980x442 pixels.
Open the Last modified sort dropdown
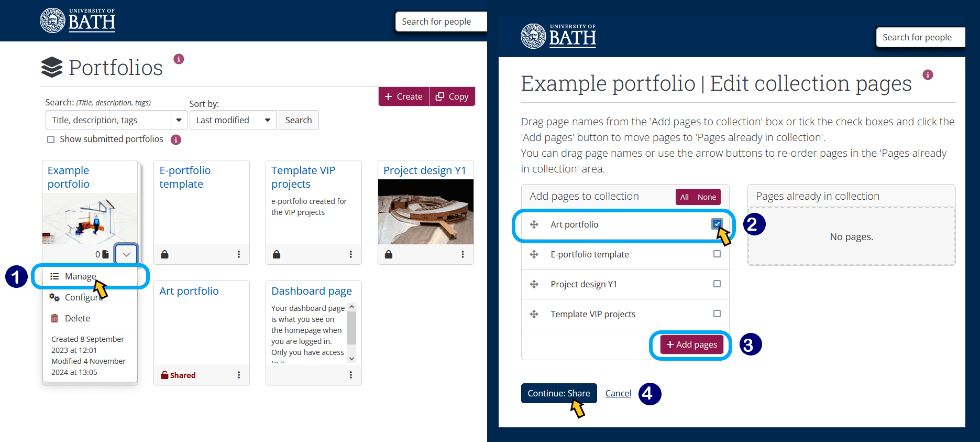(233, 120)
